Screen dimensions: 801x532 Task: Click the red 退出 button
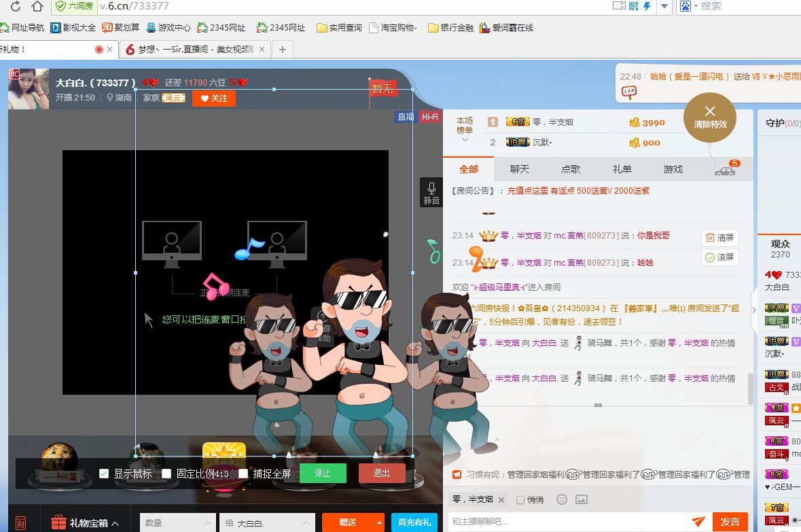(382, 474)
